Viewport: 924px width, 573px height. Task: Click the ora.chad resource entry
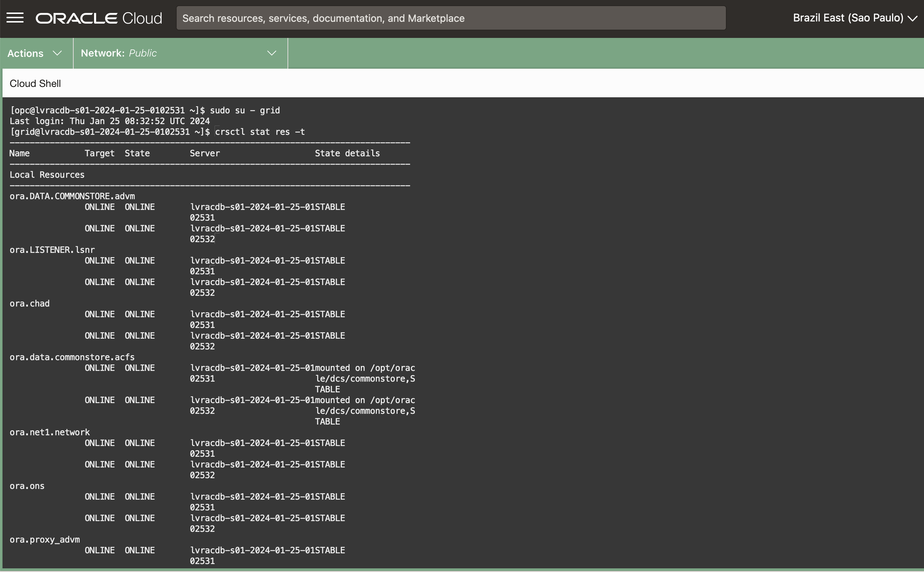30,304
